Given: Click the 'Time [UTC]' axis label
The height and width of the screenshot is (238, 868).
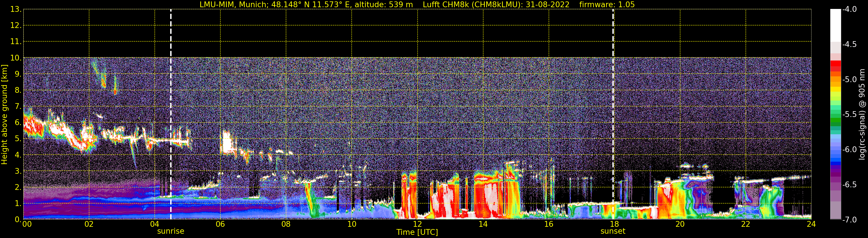Looking at the screenshot, I should [x=417, y=232].
